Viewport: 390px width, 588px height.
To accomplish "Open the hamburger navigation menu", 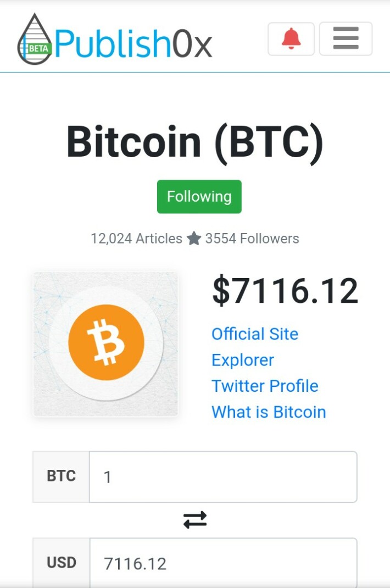I will coord(346,38).
